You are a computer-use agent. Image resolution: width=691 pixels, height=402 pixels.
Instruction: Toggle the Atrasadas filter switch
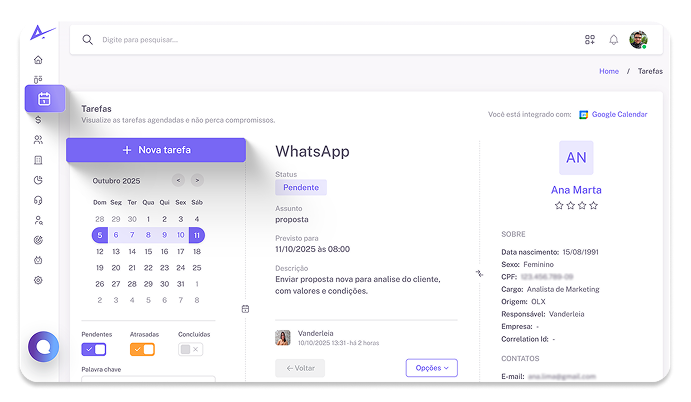tap(142, 349)
